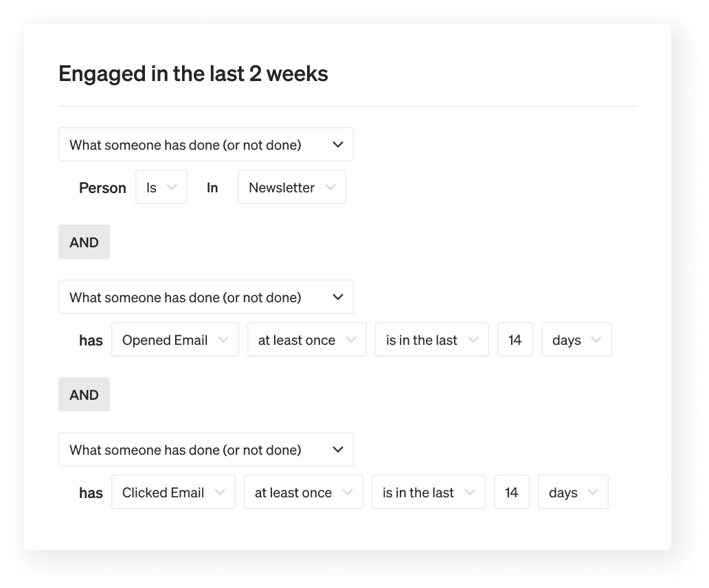The image size is (709, 588).
Task: Select the first frequency dropdown 'at least once'
Action: point(306,339)
